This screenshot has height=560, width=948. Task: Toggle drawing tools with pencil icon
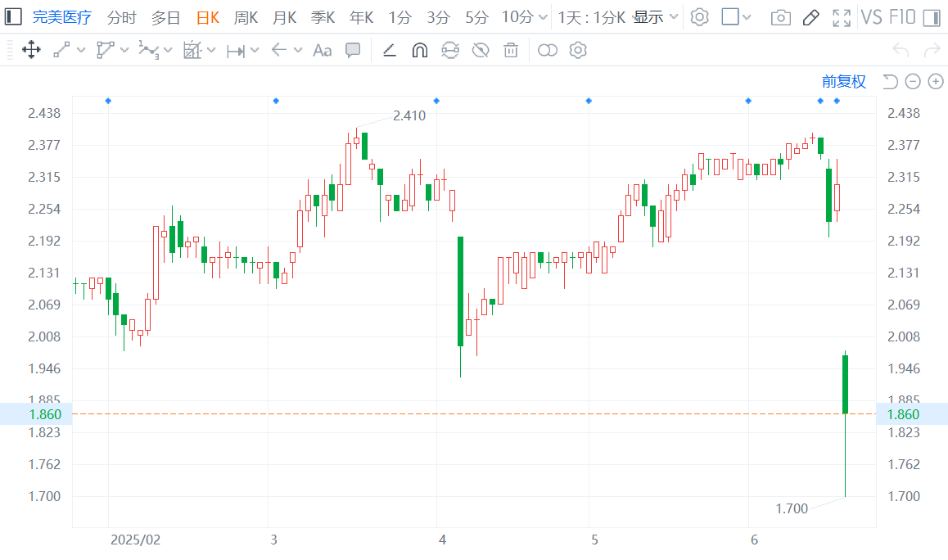tap(810, 17)
